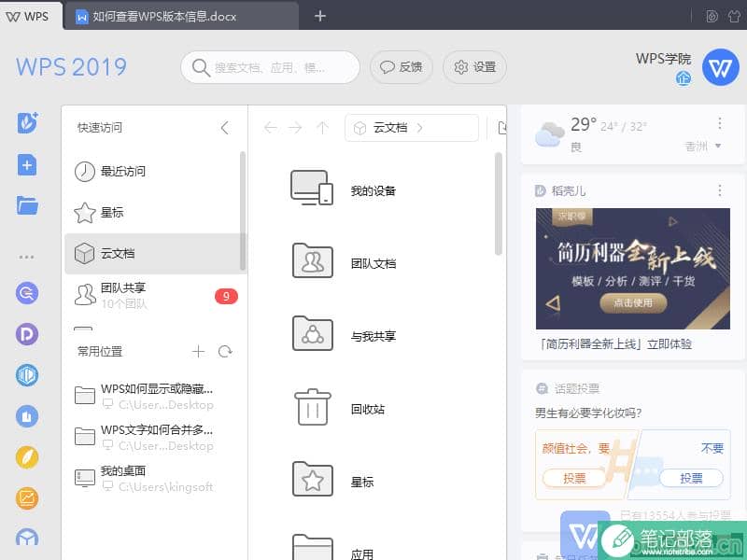This screenshot has height=560, width=747.
Task: Open 团队共享 with the 9 badge
Action: (155, 295)
